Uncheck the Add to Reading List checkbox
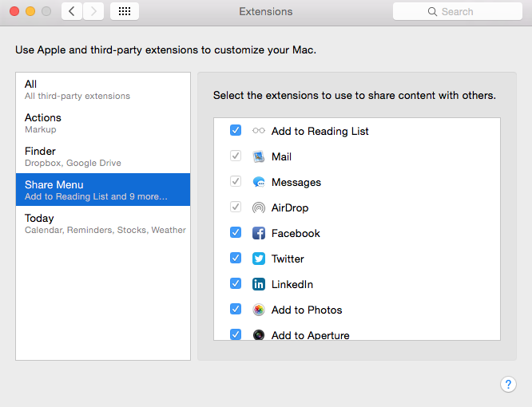The image size is (532, 407). [x=236, y=131]
